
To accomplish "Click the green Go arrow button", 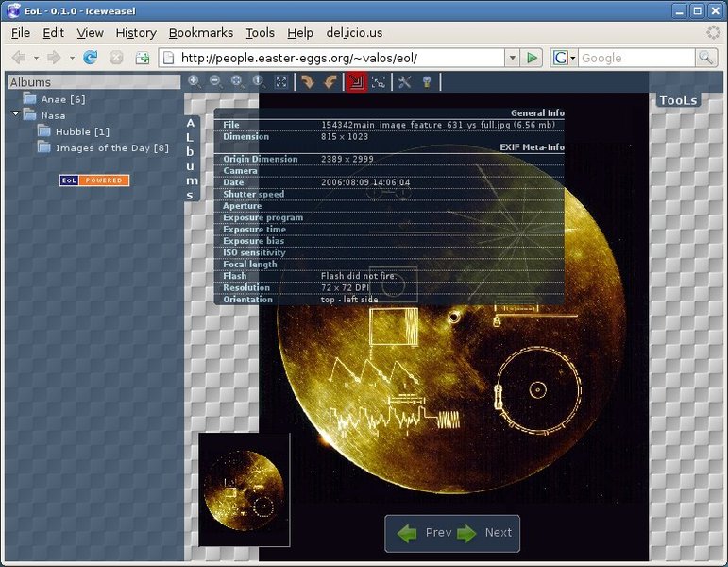I will 532,58.
